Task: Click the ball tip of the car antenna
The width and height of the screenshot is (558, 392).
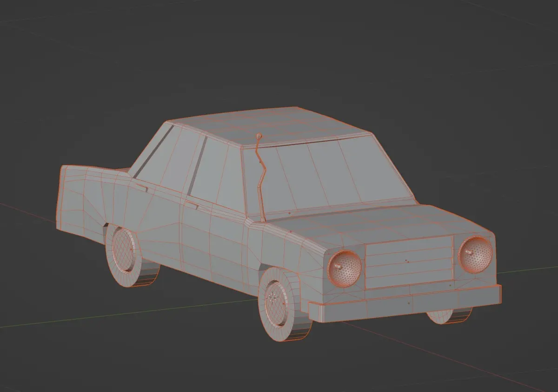Action: click(x=259, y=136)
